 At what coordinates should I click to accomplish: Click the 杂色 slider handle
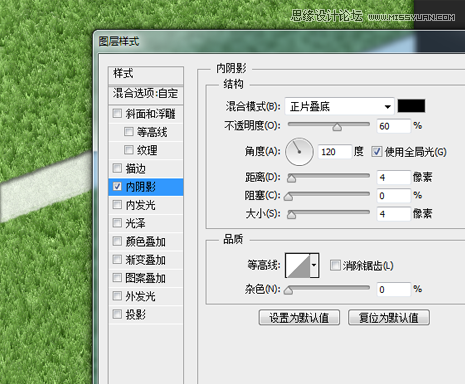[x=288, y=291]
